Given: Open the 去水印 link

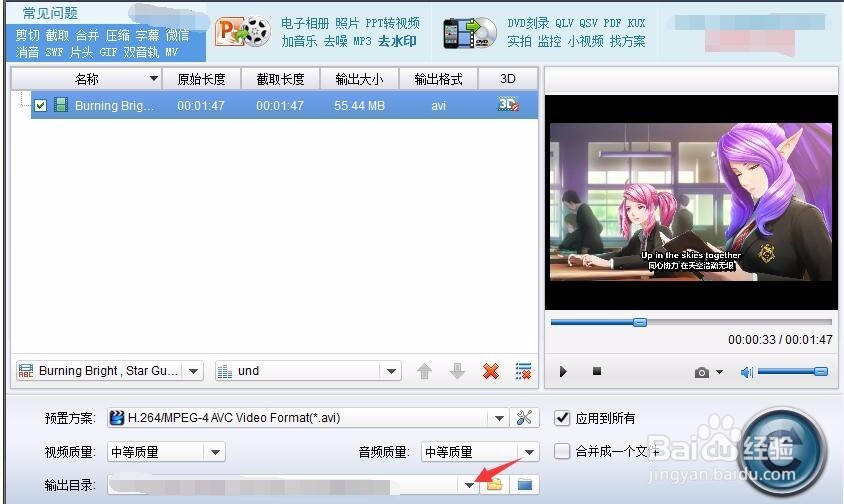Looking at the screenshot, I should click(x=397, y=41).
